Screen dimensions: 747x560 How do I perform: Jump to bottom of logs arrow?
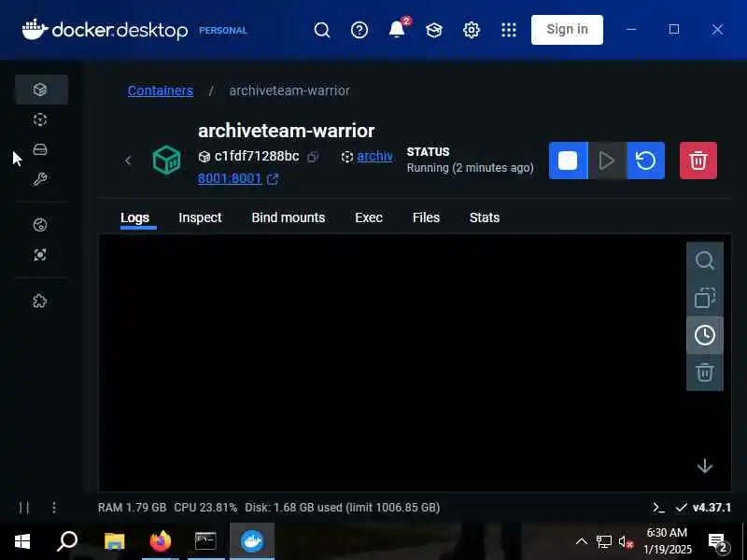click(705, 466)
